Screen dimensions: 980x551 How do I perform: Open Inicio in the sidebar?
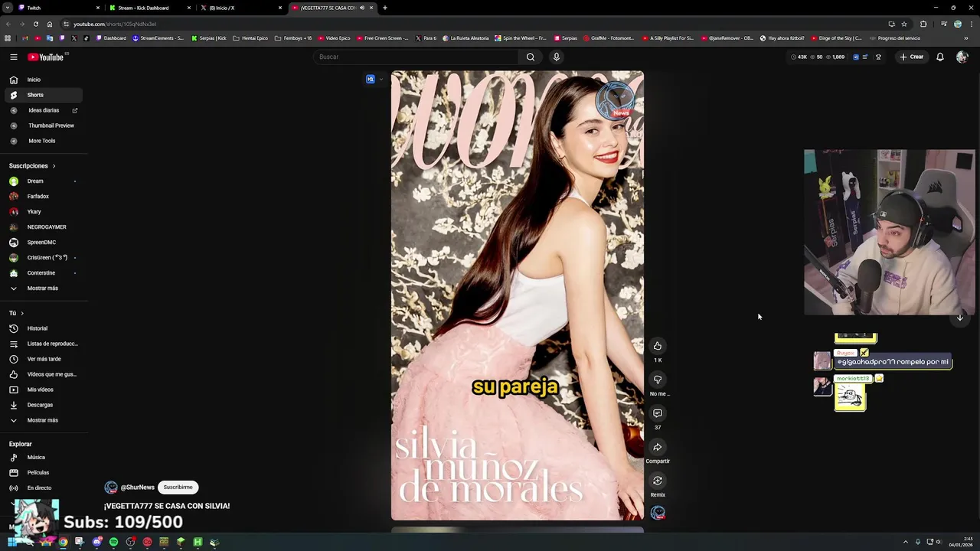tap(44, 80)
